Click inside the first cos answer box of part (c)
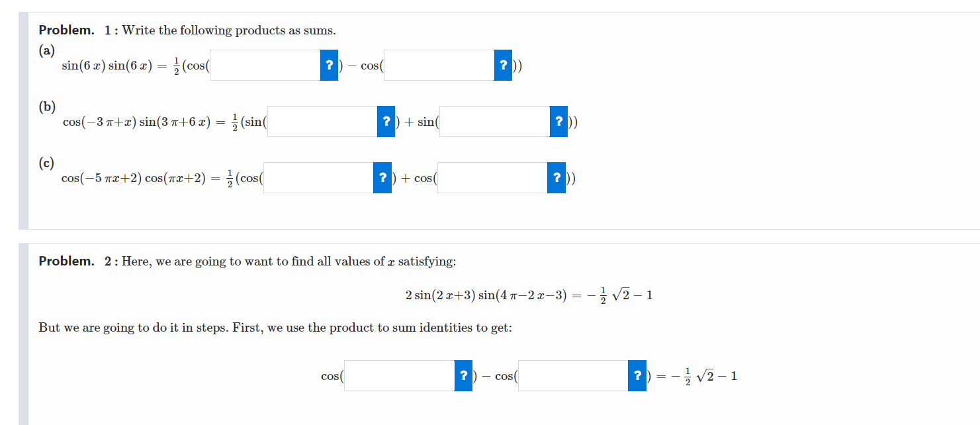980x425 pixels. click(x=319, y=177)
